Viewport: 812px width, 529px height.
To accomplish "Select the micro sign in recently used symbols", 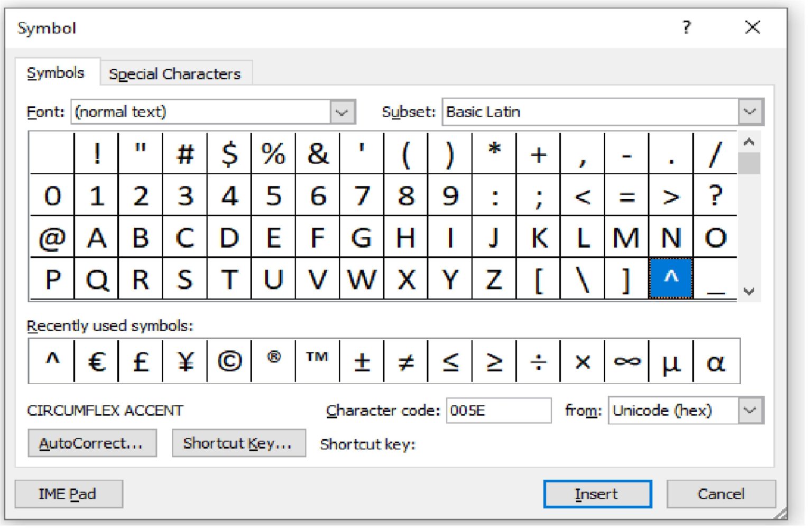I will (x=671, y=361).
